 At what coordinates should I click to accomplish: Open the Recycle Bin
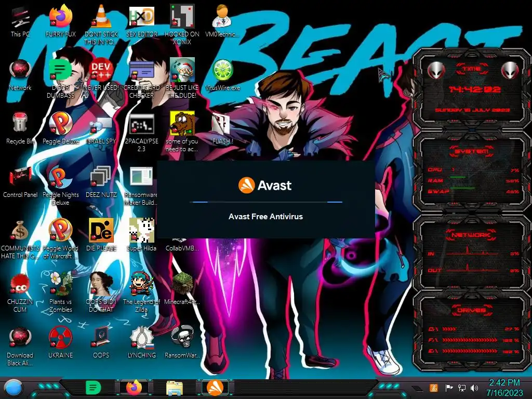(20, 123)
